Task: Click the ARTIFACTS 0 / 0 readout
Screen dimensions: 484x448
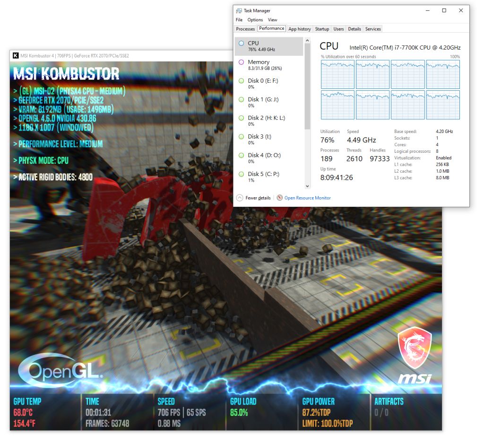Action: (x=381, y=413)
